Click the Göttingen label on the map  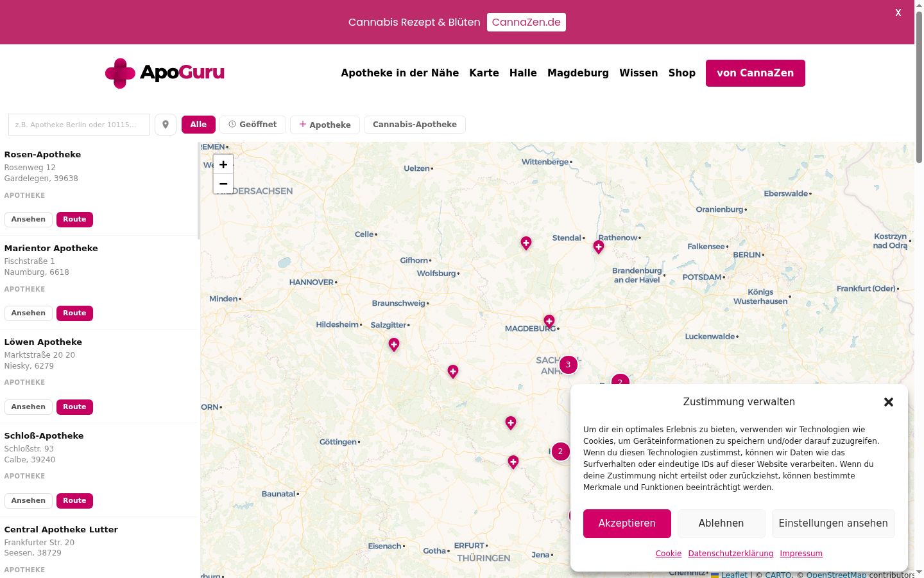(338, 442)
